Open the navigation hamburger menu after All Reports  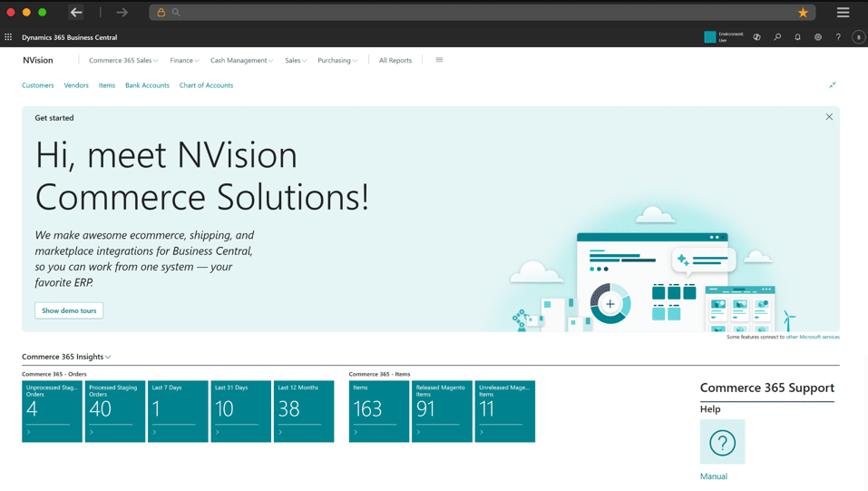(439, 60)
